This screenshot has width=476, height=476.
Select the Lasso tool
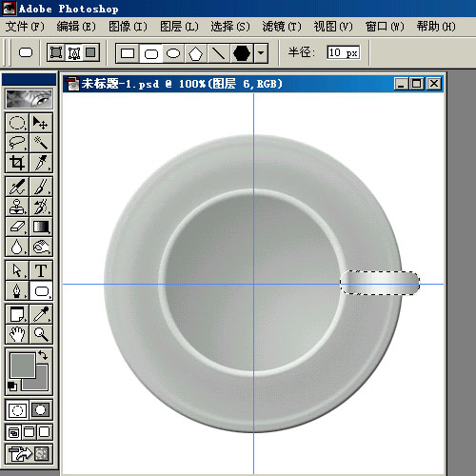coord(17,143)
